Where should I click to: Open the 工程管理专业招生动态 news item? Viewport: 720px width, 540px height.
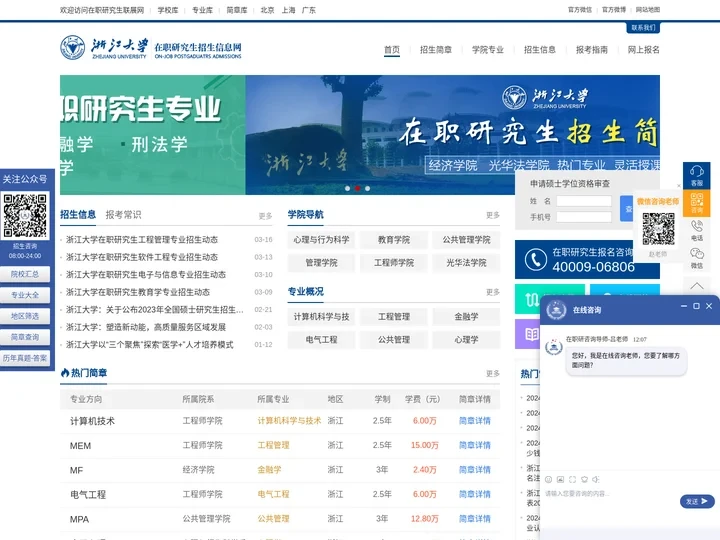pos(142,240)
